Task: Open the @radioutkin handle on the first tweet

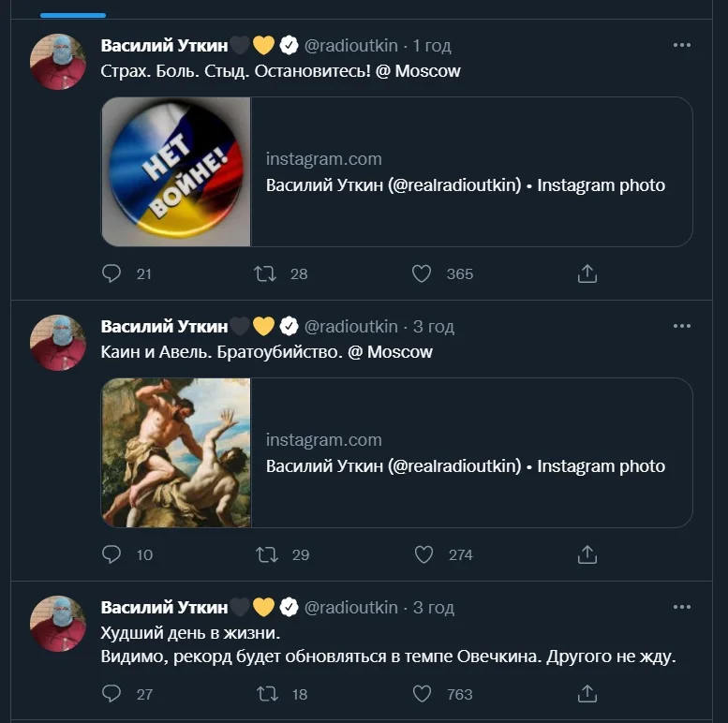Action: [351, 45]
